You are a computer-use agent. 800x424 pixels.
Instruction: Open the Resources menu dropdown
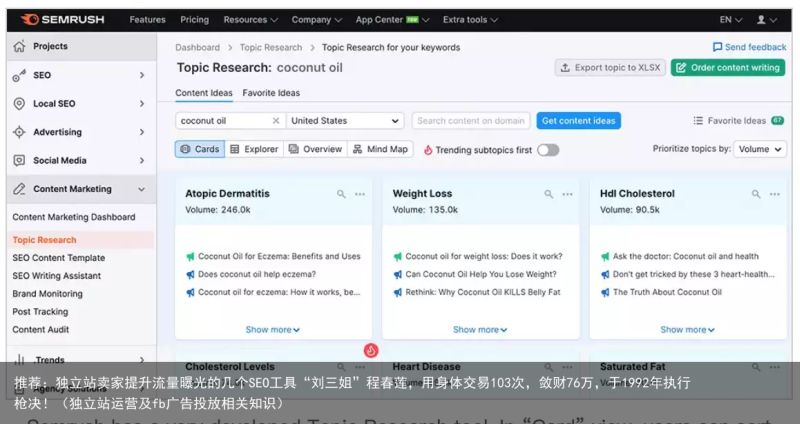251,20
